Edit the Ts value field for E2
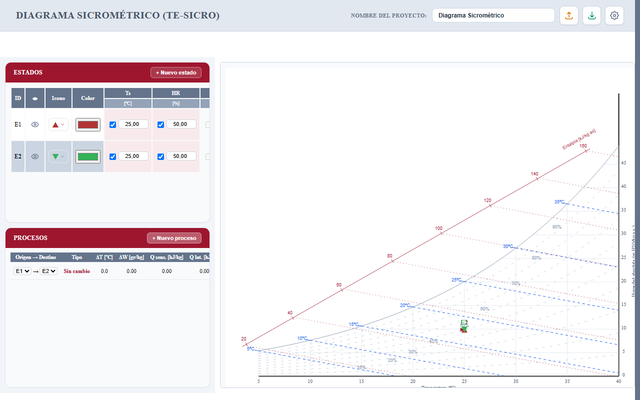Viewport: 640px width, 400px height. click(133, 156)
